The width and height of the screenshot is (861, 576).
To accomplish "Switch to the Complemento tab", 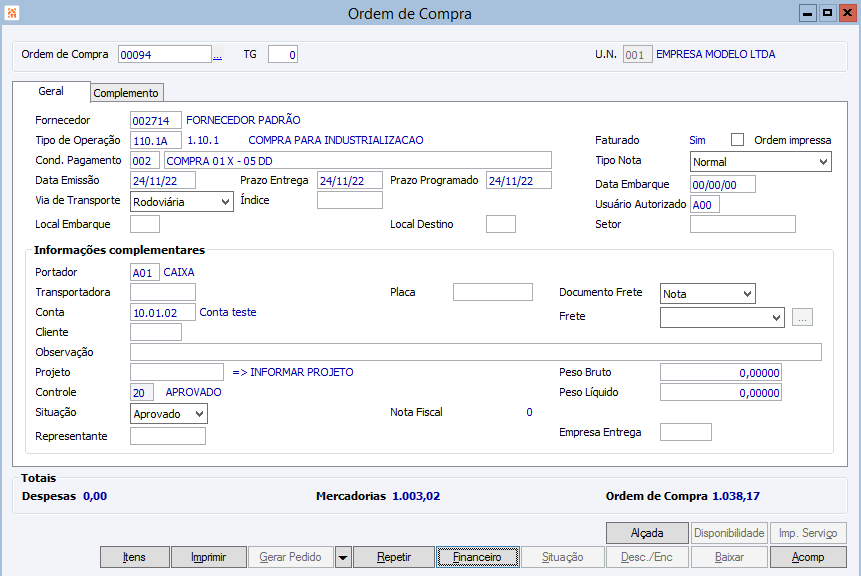I will tap(126, 93).
